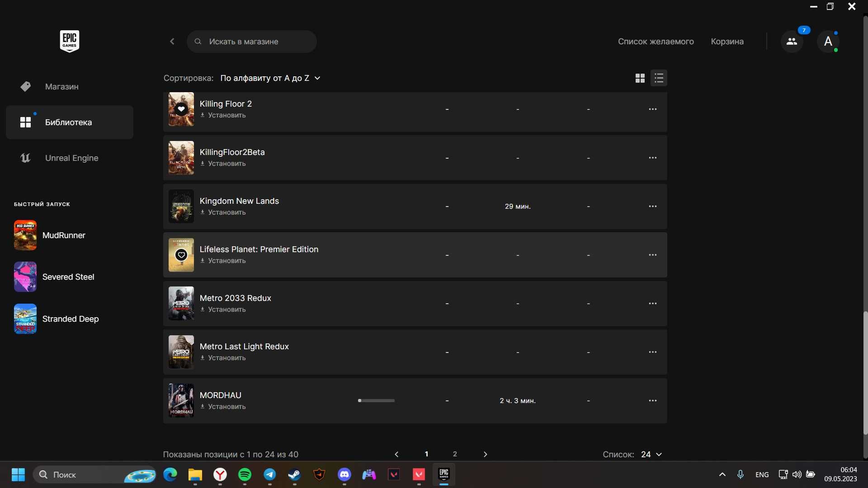Image resolution: width=868 pixels, height=488 pixels.
Task: Open Metro 2033 Redux cover thumbnail
Action: pyautogui.click(x=181, y=303)
